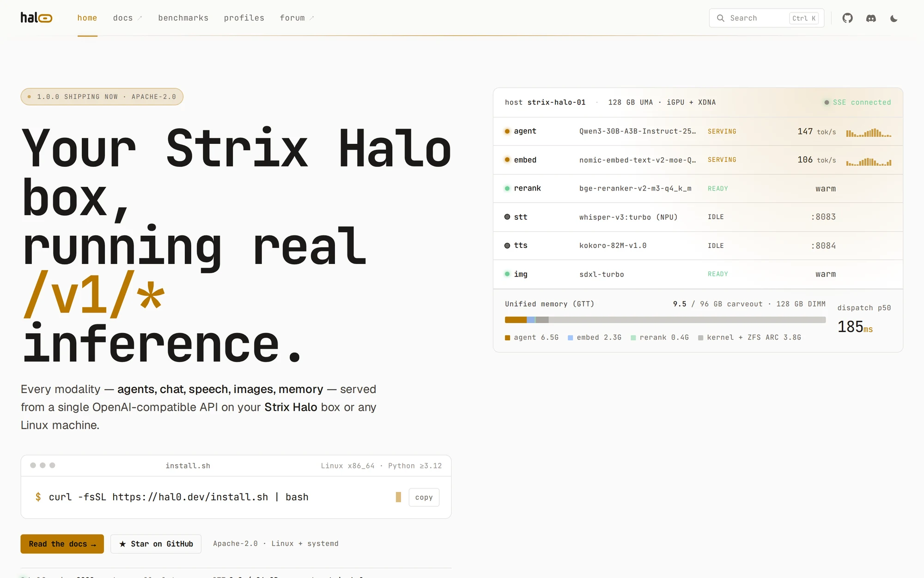
Task: Click Qwen3-30B-A3B-Instruct model name
Action: (638, 131)
